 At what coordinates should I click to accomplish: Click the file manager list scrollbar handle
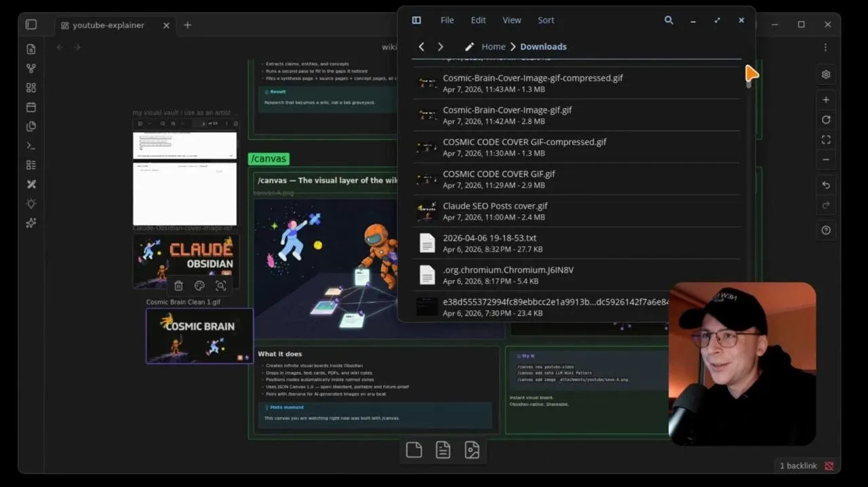[x=749, y=77]
